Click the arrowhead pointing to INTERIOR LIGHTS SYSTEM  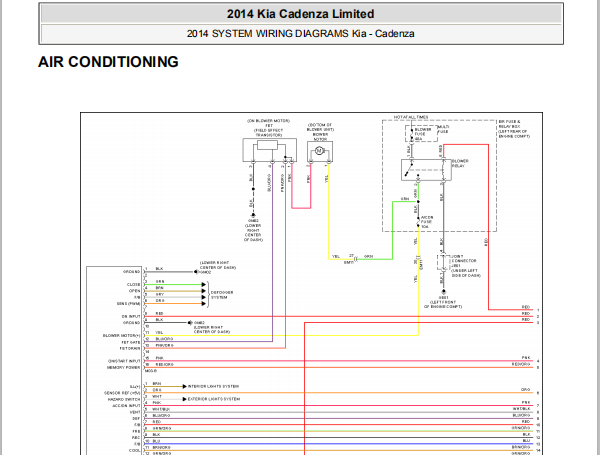click(x=184, y=387)
